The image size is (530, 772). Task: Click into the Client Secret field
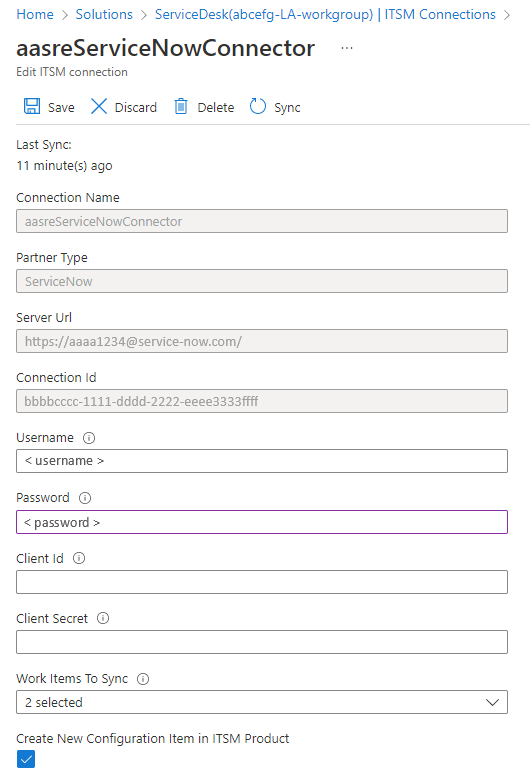[x=262, y=642]
